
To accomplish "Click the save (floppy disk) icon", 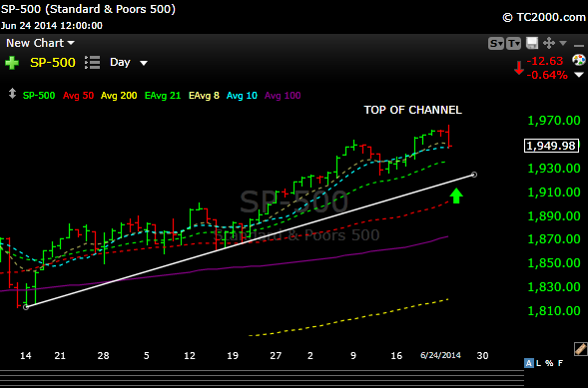I will pos(532,43).
